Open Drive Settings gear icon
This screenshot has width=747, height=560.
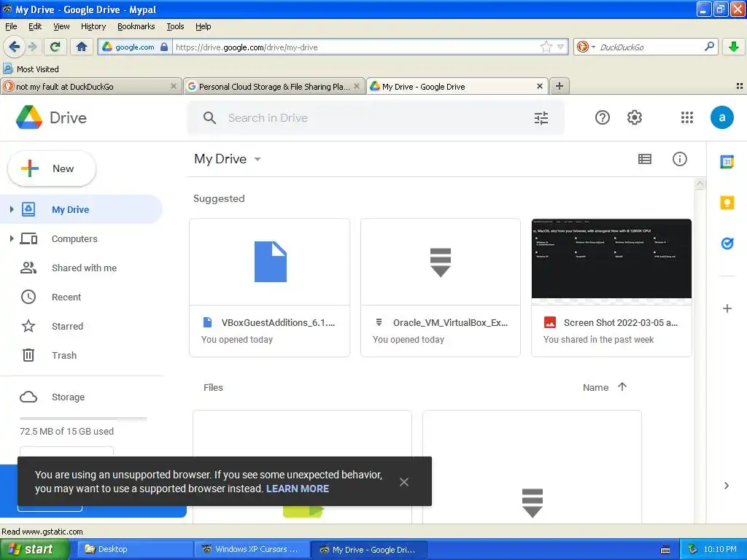coord(634,117)
